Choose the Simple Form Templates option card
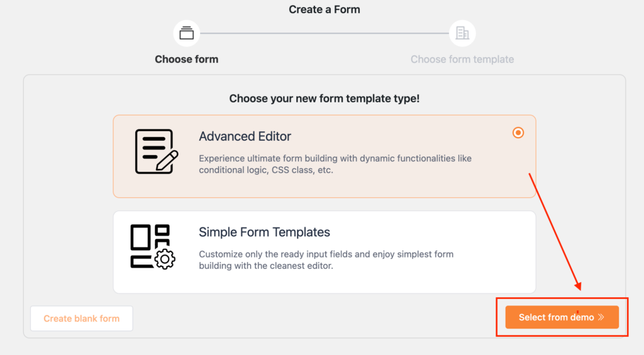 click(325, 252)
